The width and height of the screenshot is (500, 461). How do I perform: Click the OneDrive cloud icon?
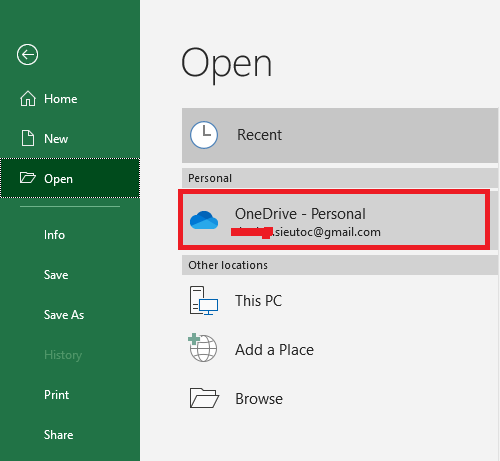[x=204, y=220]
